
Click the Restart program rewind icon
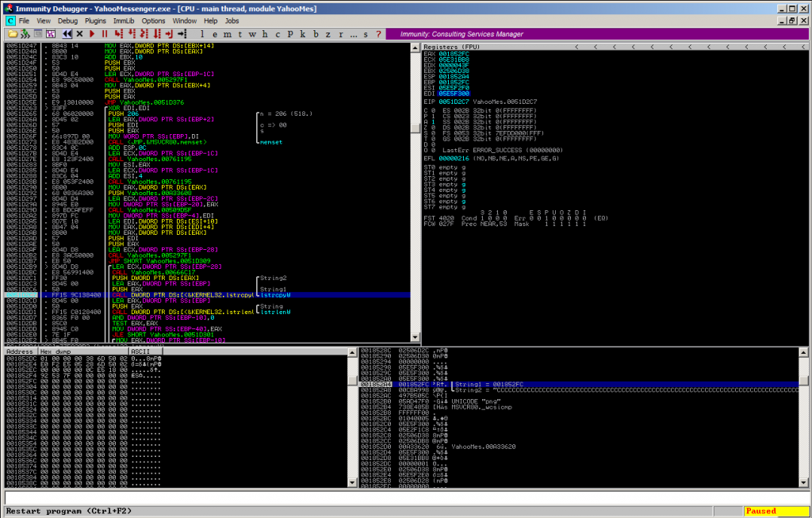(x=67, y=34)
